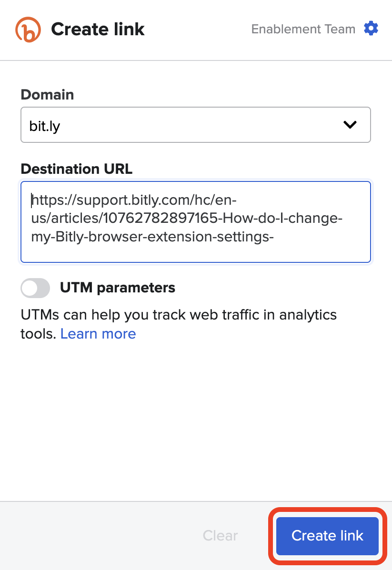Screen dimensions: 392x570
Task: Expand the Domain dropdown chevron arrow
Action: 350,125
